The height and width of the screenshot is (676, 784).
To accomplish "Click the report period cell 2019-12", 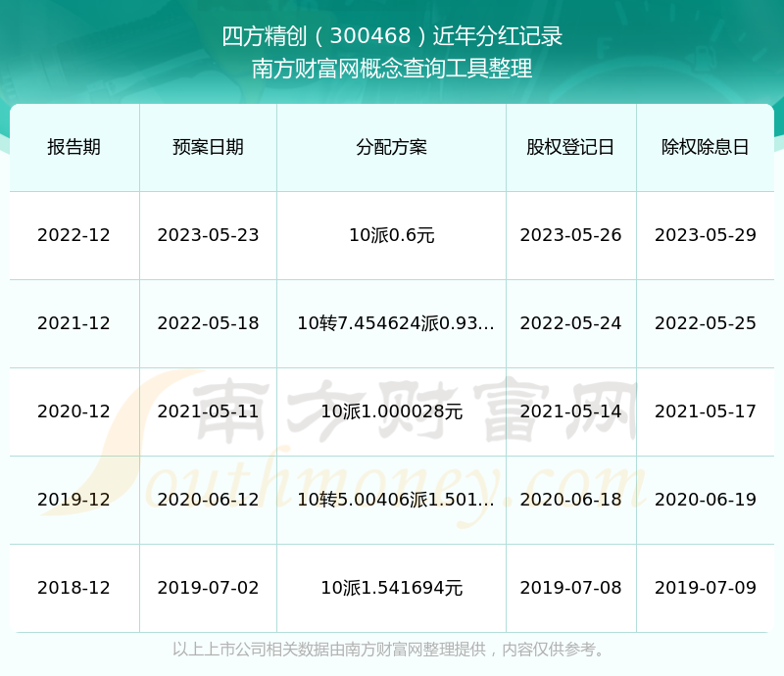I will pos(74,500).
